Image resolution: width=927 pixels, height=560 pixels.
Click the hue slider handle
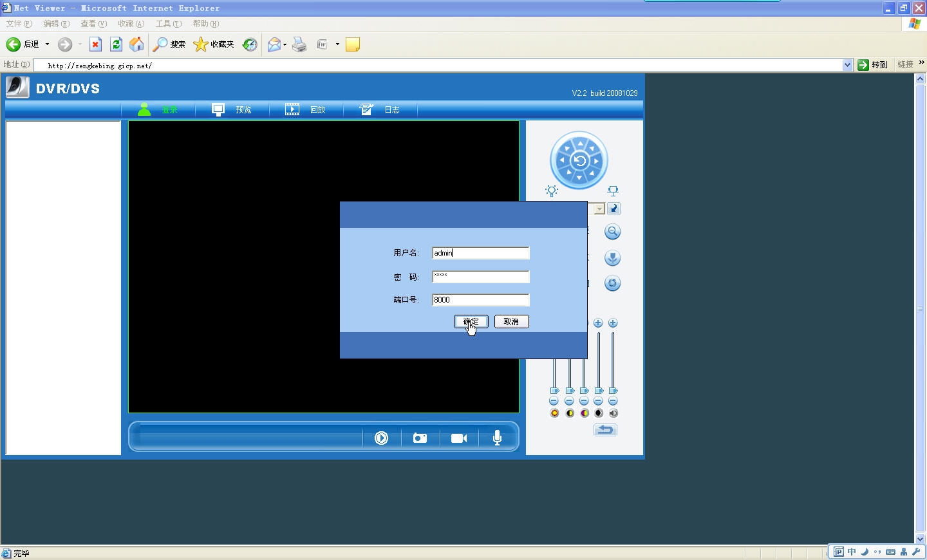599,391
